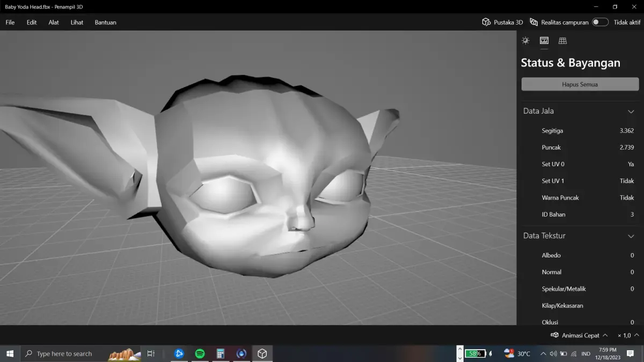
Task: Open Pustaka 3D library
Action: click(x=502, y=22)
